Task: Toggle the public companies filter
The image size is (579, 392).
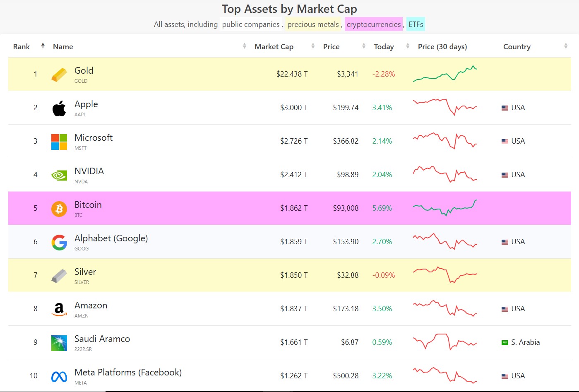Action: coord(251,24)
